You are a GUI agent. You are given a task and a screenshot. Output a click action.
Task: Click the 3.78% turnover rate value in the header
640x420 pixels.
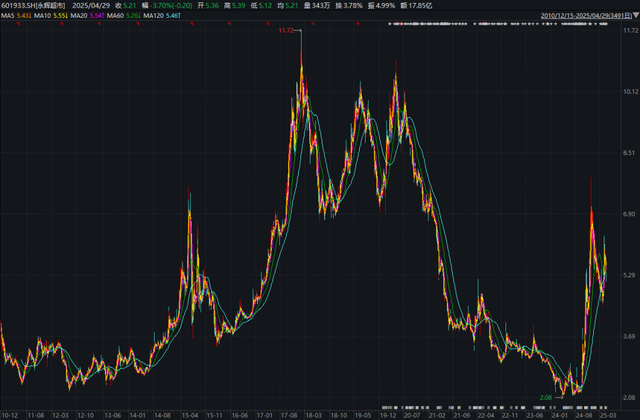point(353,5)
